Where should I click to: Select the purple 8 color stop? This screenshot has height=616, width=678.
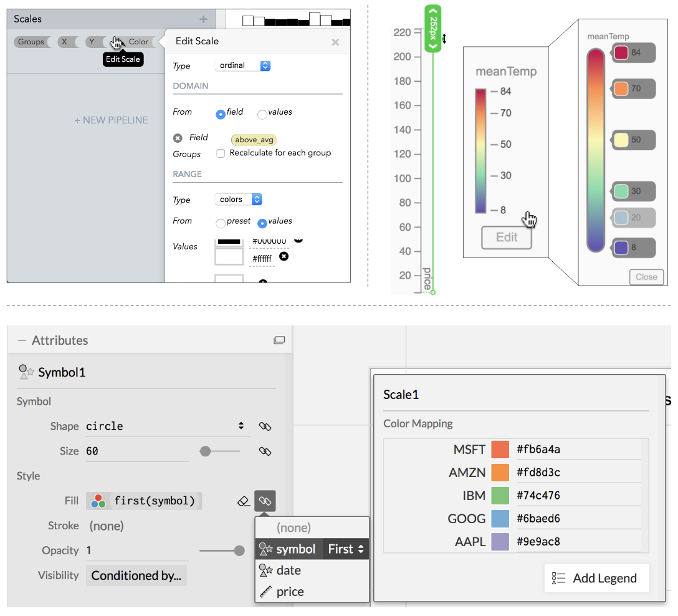(x=634, y=248)
